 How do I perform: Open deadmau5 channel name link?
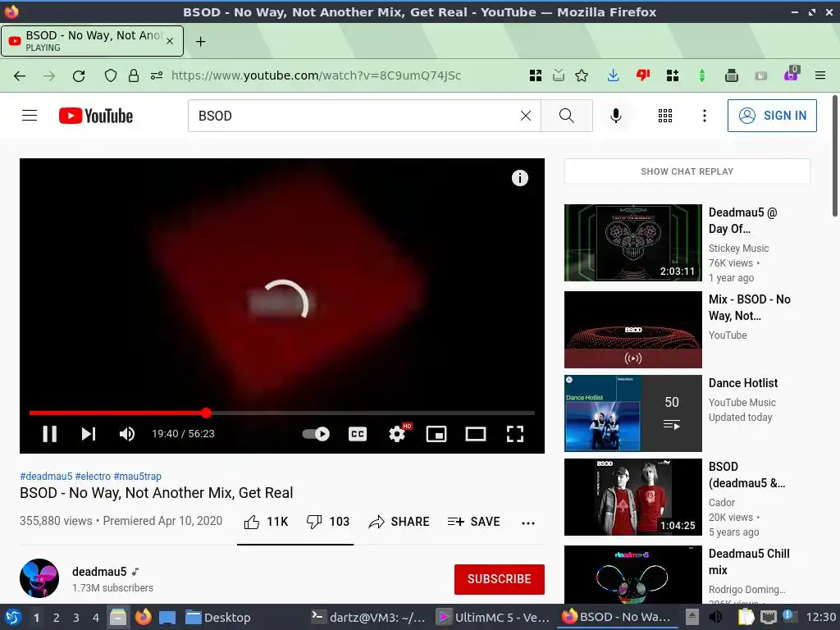click(99, 572)
